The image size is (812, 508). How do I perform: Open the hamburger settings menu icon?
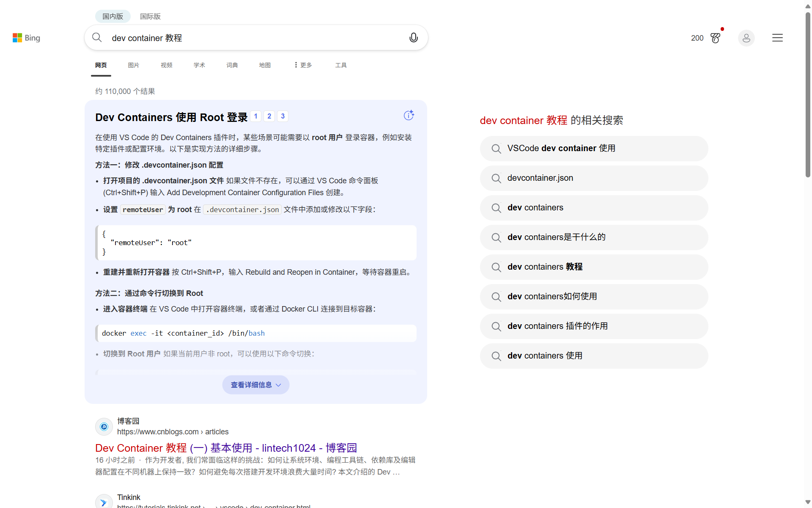(x=777, y=38)
